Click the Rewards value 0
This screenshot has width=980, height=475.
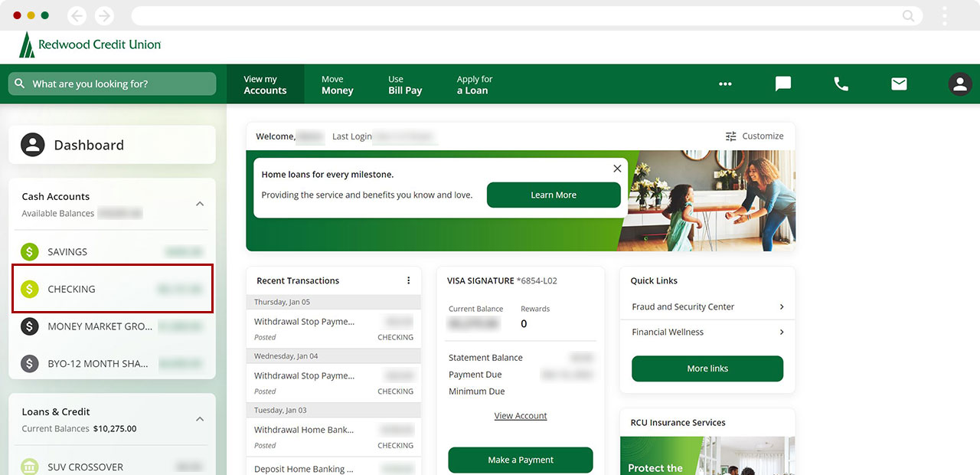pyautogui.click(x=524, y=323)
